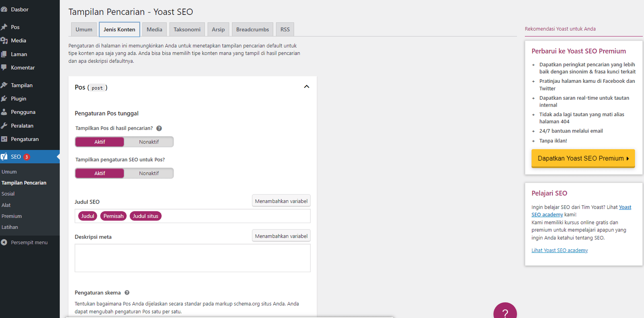
Task: Click the Tampilan paintbrush icon
Action: click(4, 85)
